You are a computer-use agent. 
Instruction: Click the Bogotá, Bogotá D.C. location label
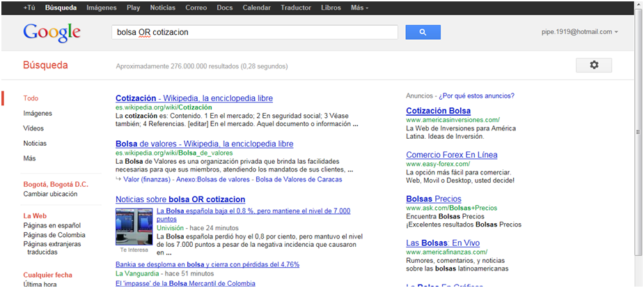pyautogui.click(x=56, y=184)
